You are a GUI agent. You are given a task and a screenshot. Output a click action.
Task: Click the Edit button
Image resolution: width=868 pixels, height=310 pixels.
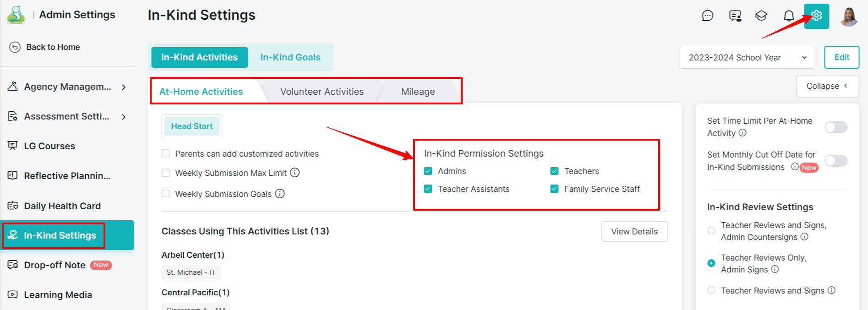point(841,57)
